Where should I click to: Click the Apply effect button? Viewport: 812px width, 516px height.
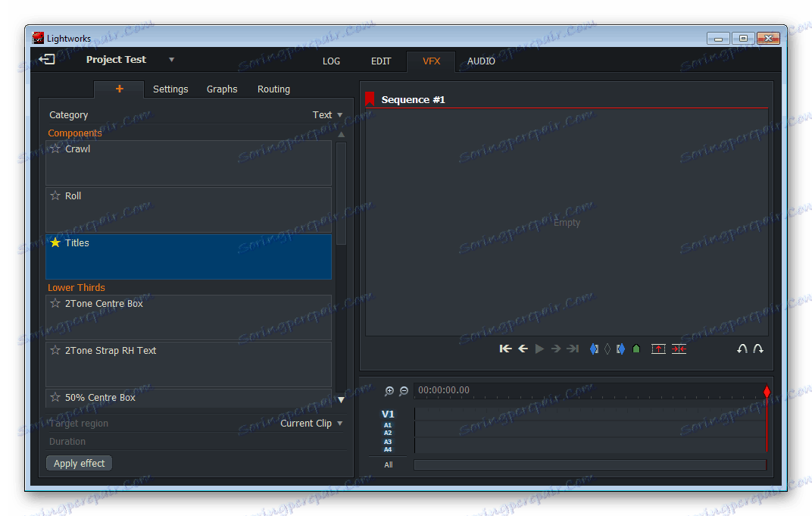click(x=80, y=463)
